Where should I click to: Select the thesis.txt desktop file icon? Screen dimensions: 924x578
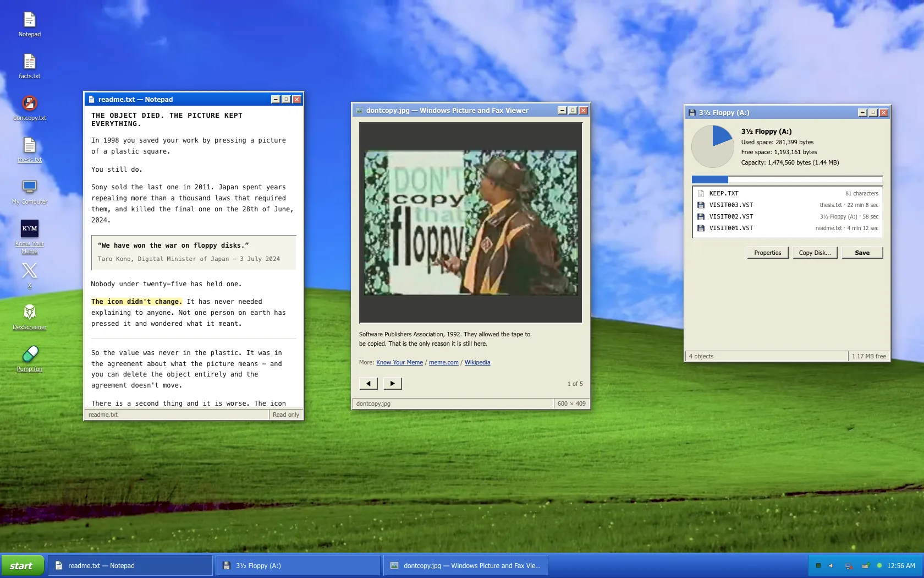pos(30,150)
